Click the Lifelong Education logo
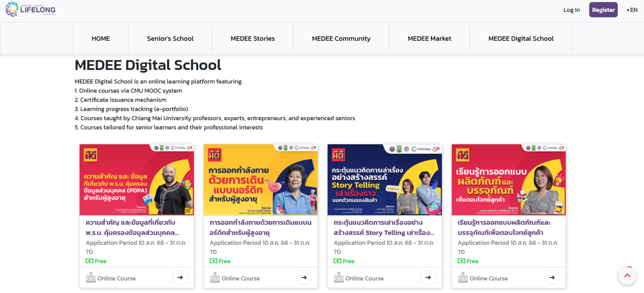The width and height of the screenshot is (644, 293). click(x=30, y=9)
